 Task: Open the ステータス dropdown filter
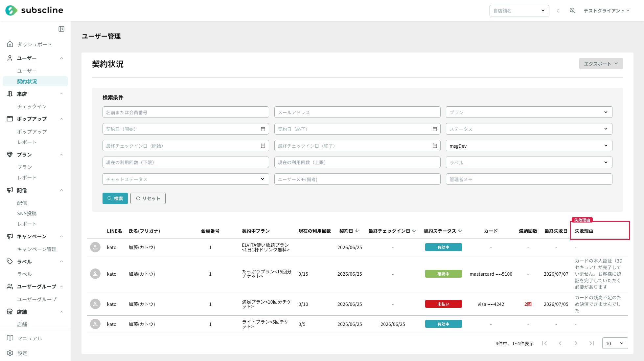point(529,129)
